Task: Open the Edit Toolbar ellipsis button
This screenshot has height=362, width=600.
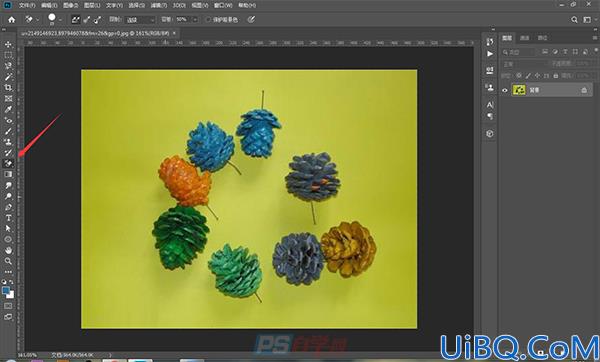Action: point(8,272)
